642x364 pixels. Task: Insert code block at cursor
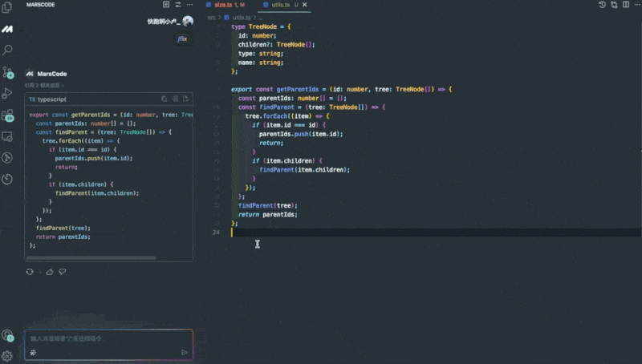click(175, 99)
